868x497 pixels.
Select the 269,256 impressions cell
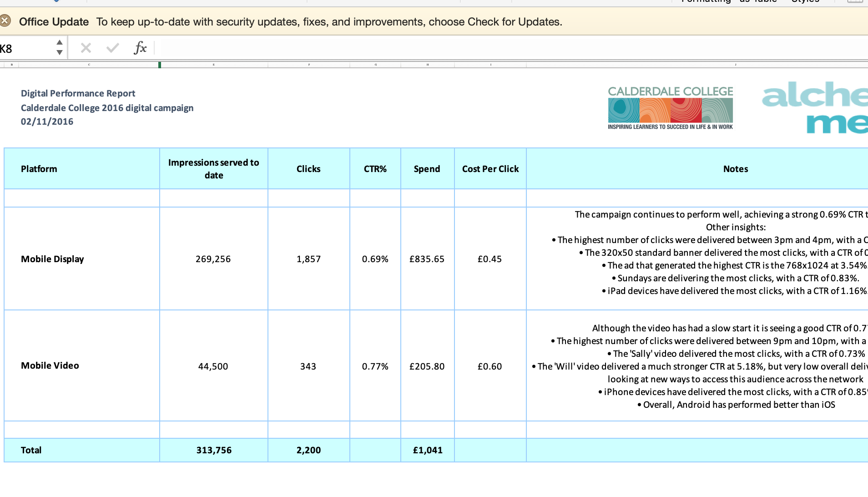tap(214, 259)
